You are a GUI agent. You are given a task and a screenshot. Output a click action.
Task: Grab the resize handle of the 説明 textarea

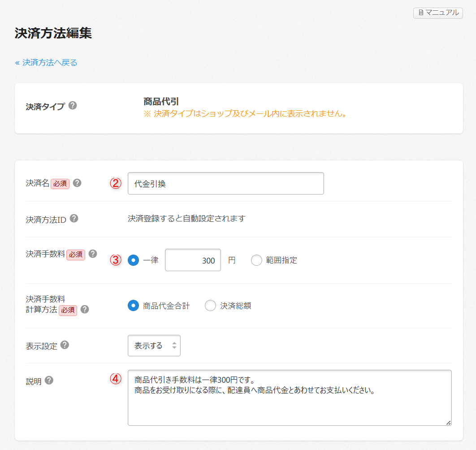point(448,422)
